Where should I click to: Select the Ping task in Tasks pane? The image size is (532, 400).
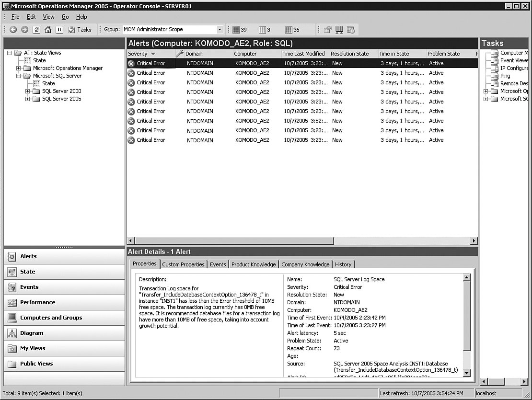pos(505,76)
